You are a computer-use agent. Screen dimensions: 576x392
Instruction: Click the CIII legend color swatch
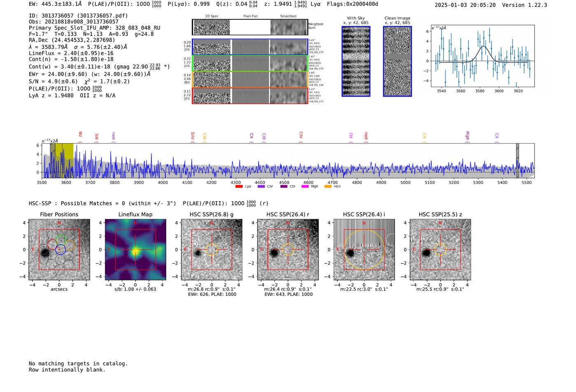[x=284, y=187]
